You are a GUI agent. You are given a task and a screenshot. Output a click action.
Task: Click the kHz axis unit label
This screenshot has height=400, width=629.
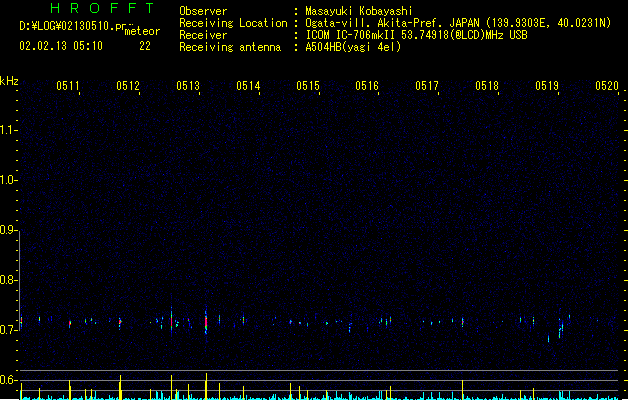pos(9,81)
